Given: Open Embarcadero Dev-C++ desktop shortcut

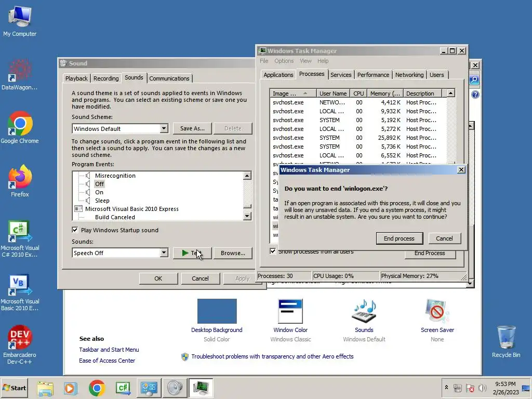Looking at the screenshot, I should [20, 345].
